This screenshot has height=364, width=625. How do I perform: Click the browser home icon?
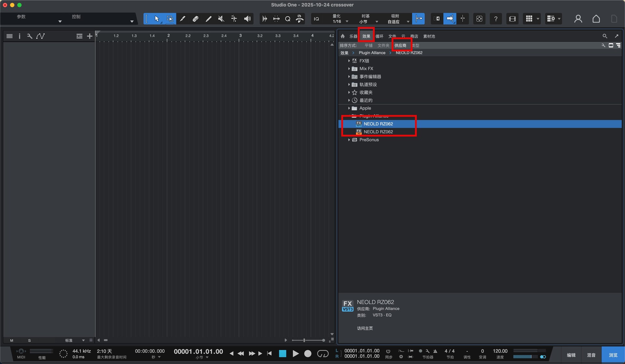pyautogui.click(x=343, y=36)
